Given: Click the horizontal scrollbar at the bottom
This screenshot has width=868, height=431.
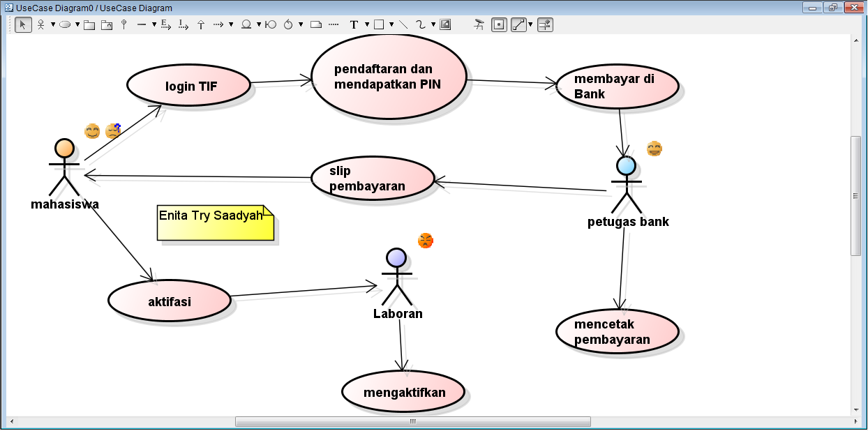Looking at the screenshot, I should click(x=413, y=421).
